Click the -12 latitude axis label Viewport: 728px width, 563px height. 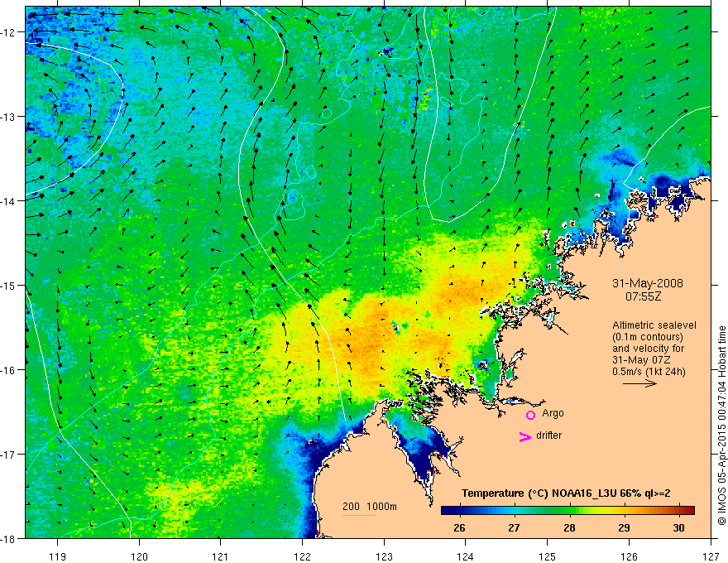(x=9, y=32)
